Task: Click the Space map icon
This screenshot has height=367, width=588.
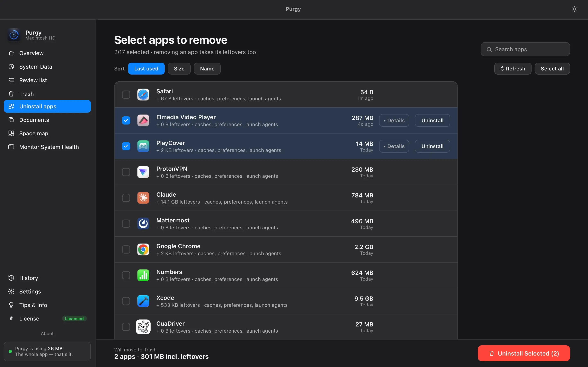Action: [11, 133]
